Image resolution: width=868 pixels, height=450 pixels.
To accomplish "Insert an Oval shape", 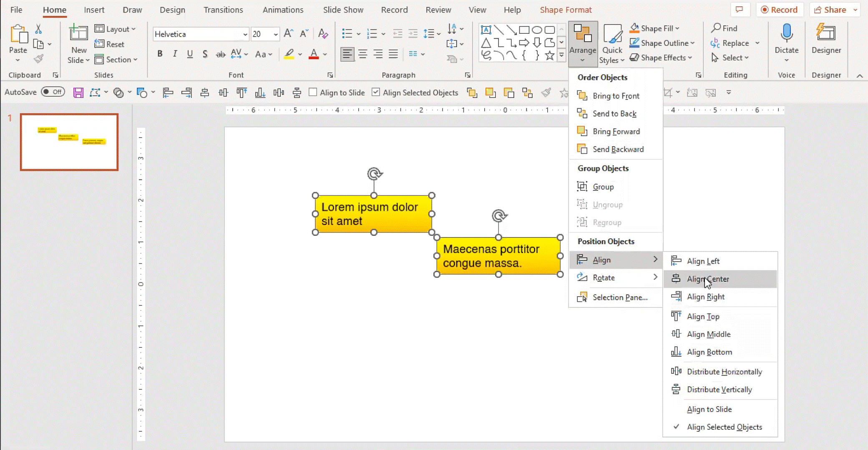I will pos(537,30).
